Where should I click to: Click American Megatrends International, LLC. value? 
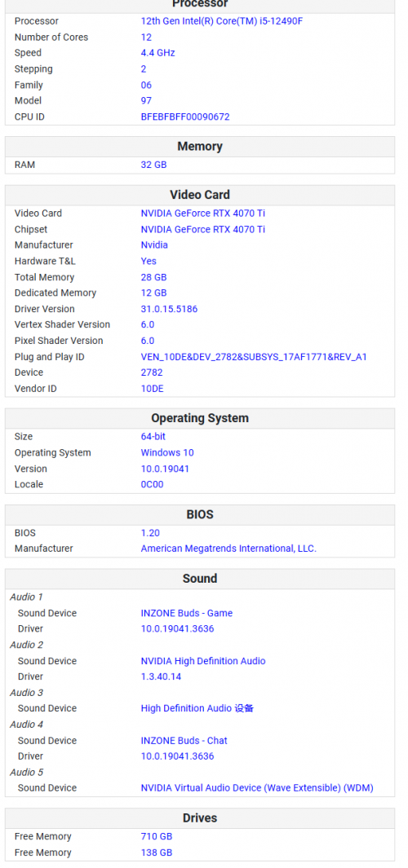[x=228, y=549]
